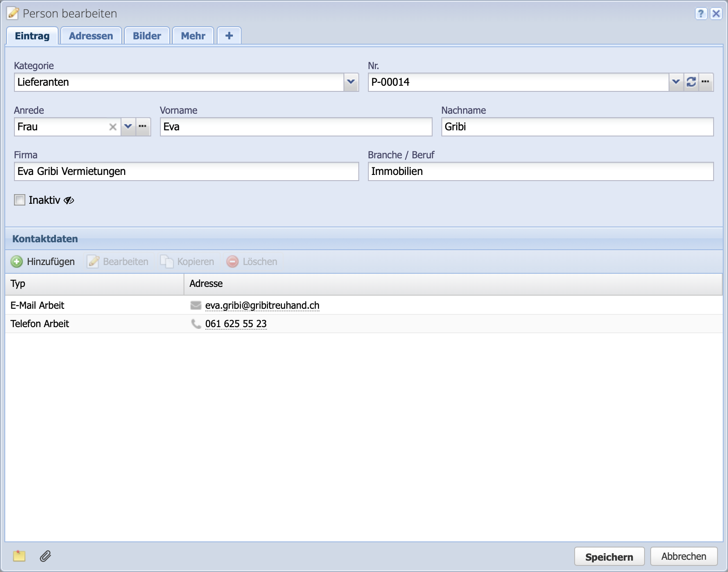Open Anrede options via ellipsis button
The image size is (728, 572).
coord(143,127)
